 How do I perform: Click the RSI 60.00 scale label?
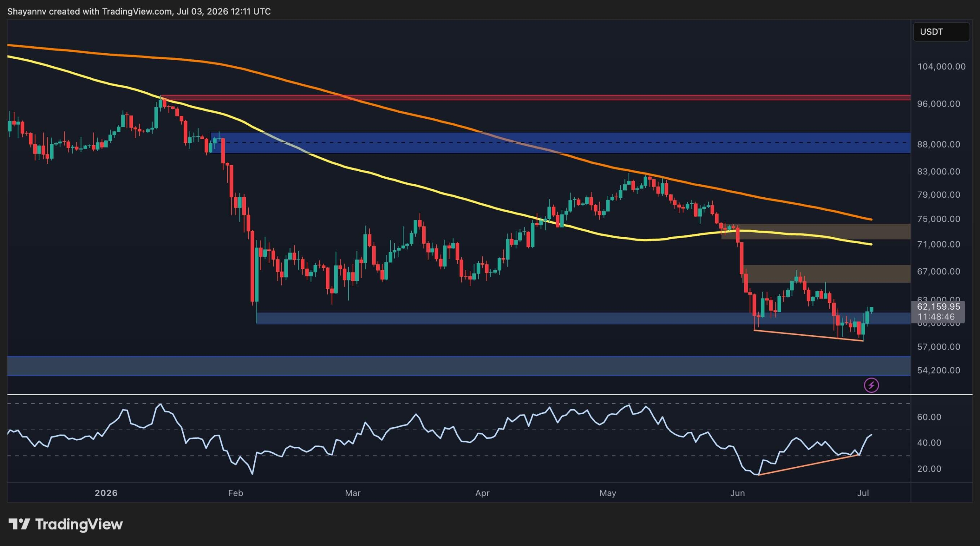click(929, 417)
